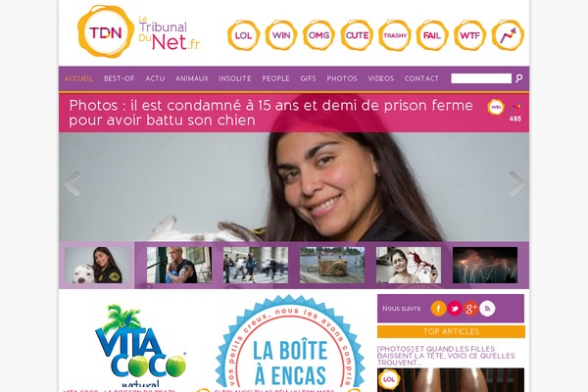Open the Google+ follow icon

(471, 309)
